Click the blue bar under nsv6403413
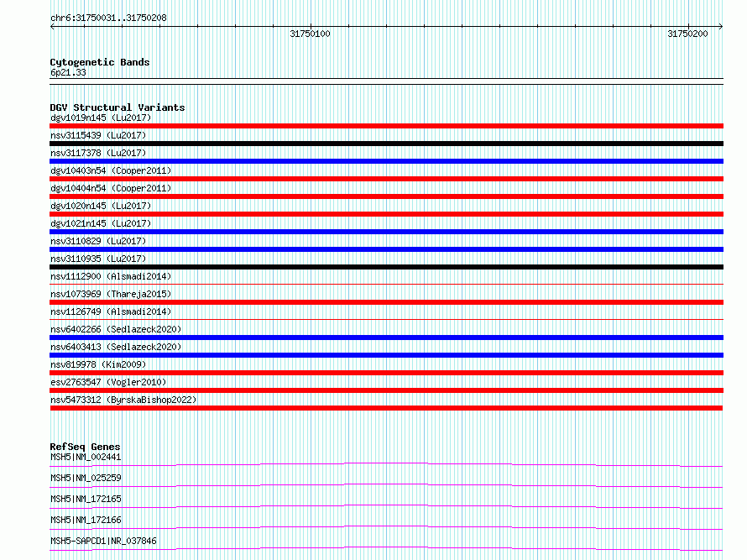Image resolution: width=747 pixels, height=560 pixels. tap(386, 355)
